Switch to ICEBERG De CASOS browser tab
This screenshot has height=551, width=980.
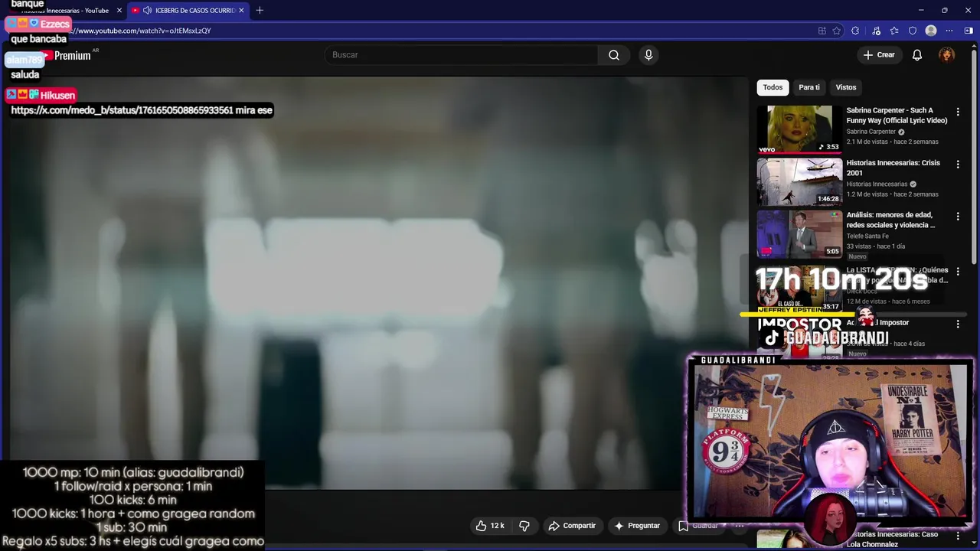[188, 11]
